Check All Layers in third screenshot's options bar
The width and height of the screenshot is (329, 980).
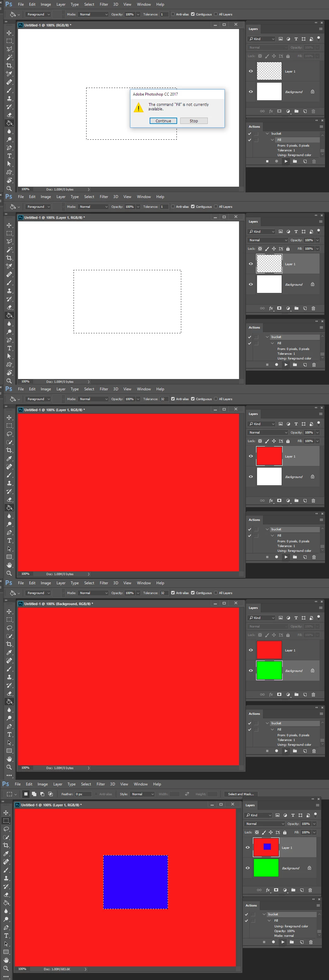pyautogui.click(x=216, y=399)
